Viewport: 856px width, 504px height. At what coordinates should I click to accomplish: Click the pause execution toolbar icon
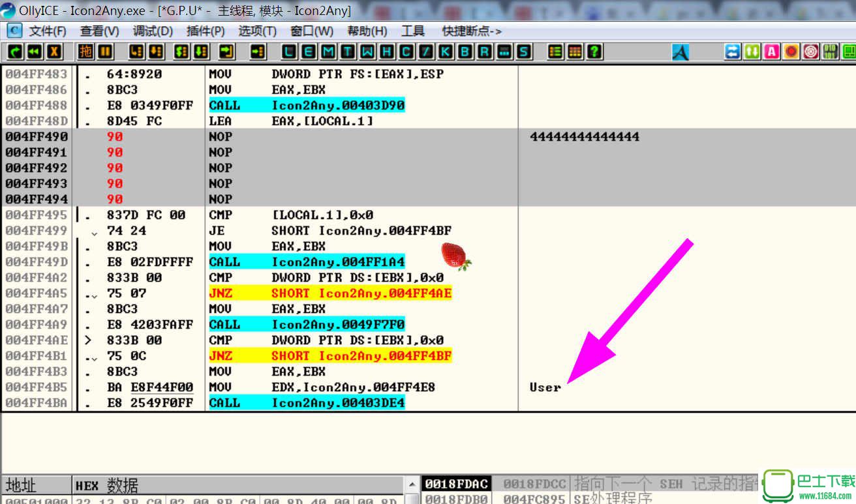[105, 52]
